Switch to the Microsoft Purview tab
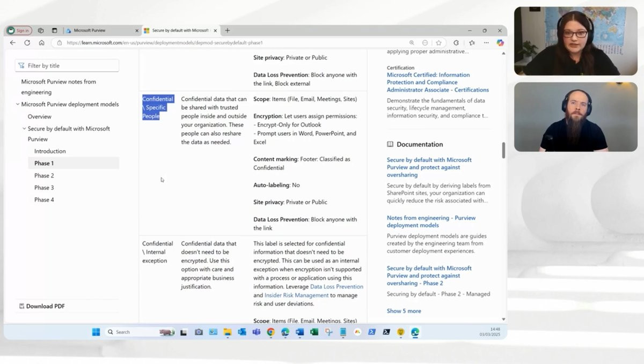 pyautogui.click(x=101, y=31)
